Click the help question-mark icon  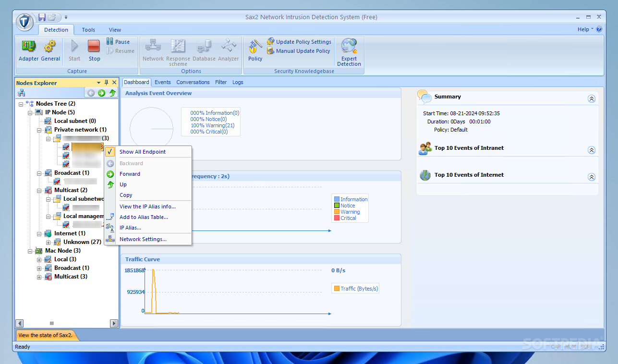(599, 29)
